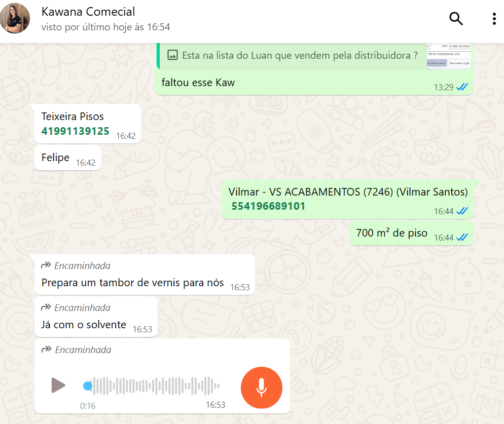This screenshot has height=424, width=504.
Task: Click the quoted message about Luan's list
Action: click(293, 56)
